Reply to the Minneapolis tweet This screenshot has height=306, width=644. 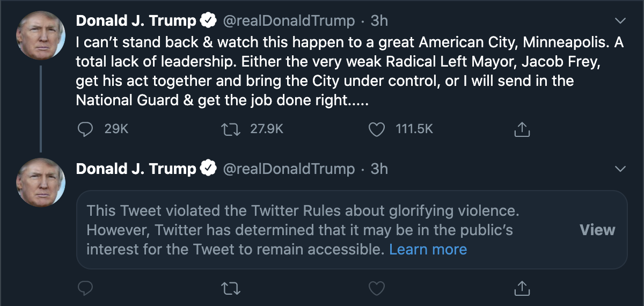[86, 129]
